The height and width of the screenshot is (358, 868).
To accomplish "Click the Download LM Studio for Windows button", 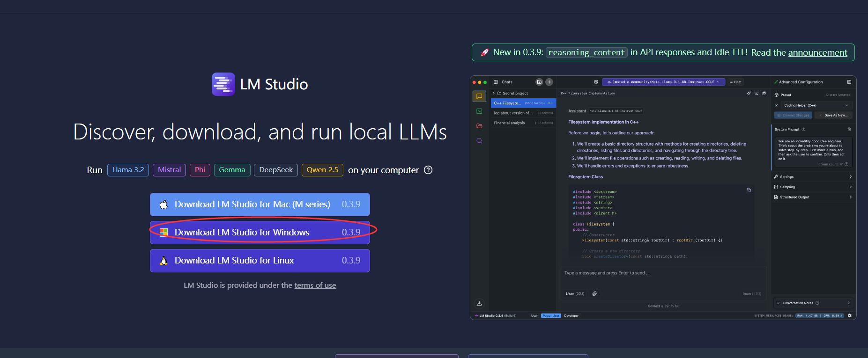I will [260, 232].
